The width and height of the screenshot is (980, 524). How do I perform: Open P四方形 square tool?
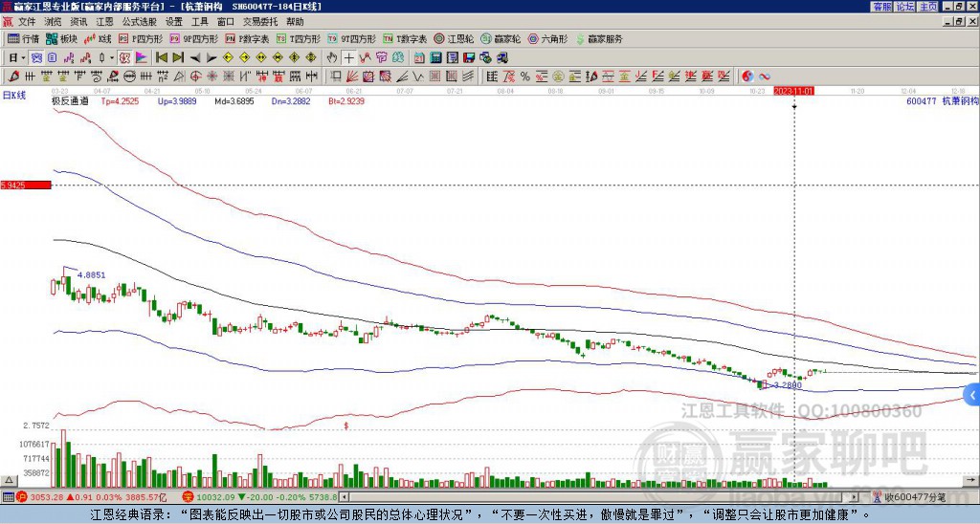pos(141,38)
